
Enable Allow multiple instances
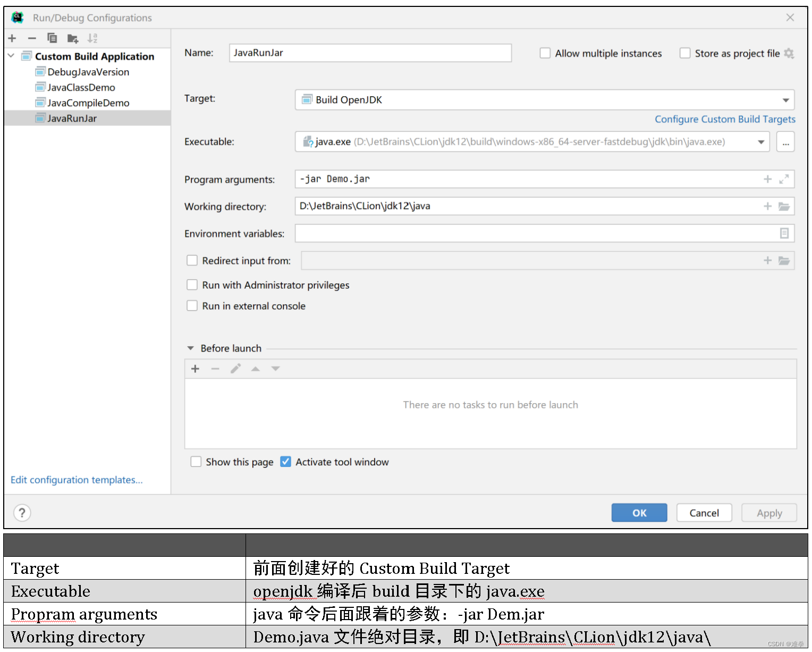coord(545,53)
